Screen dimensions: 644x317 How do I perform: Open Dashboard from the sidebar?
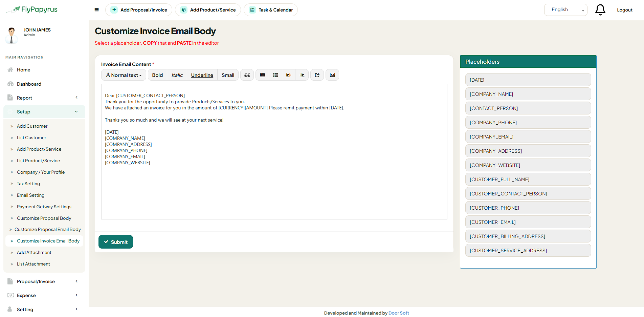pyautogui.click(x=29, y=84)
